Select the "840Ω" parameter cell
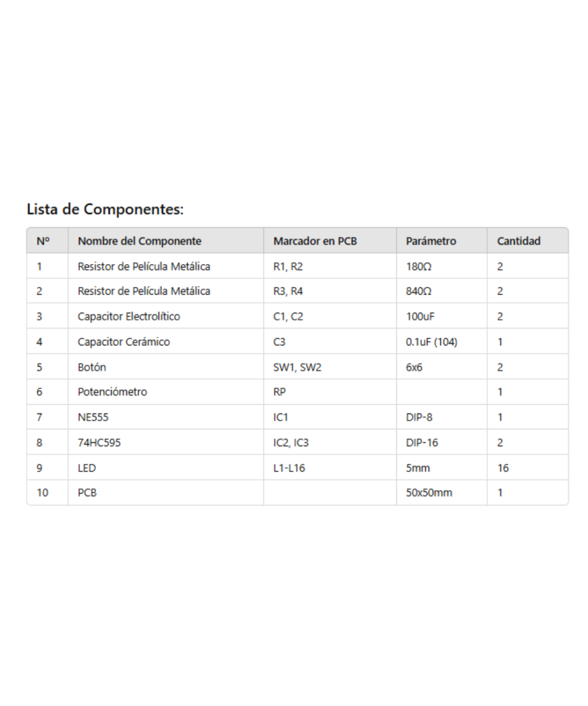 [419, 291]
